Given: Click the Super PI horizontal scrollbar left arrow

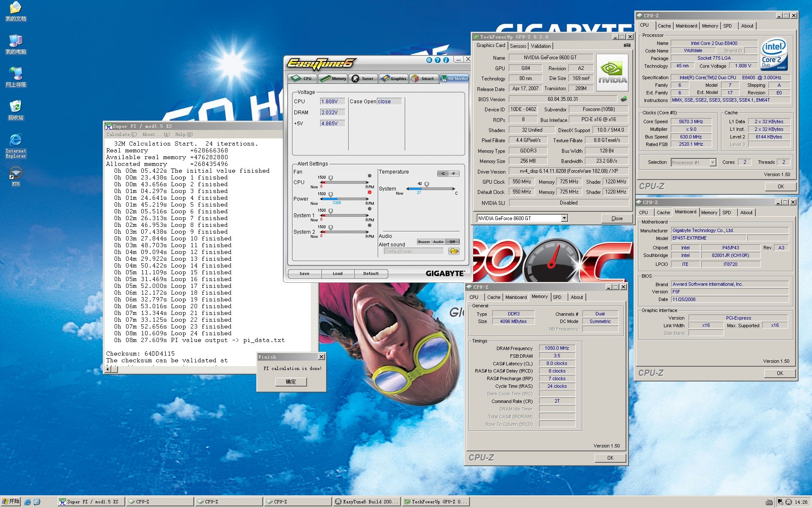Looking at the screenshot, I should pyautogui.click(x=108, y=369).
